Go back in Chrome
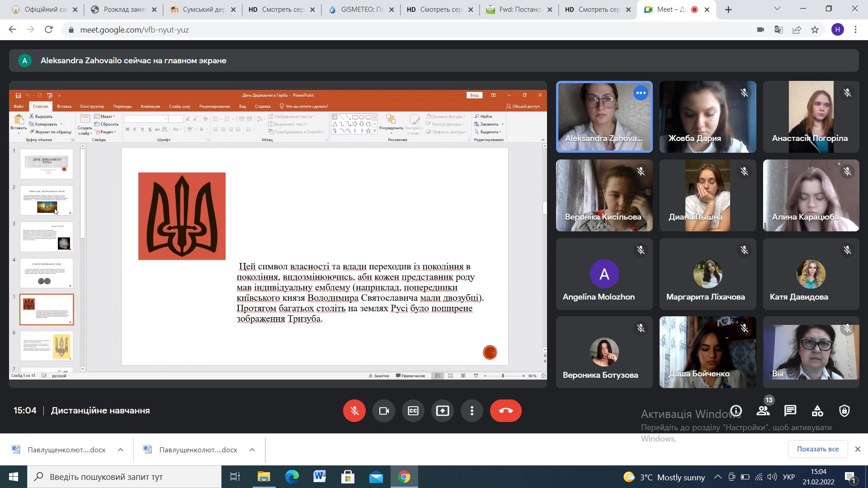868x488 pixels. pyautogui.click(x=12, y=30)
